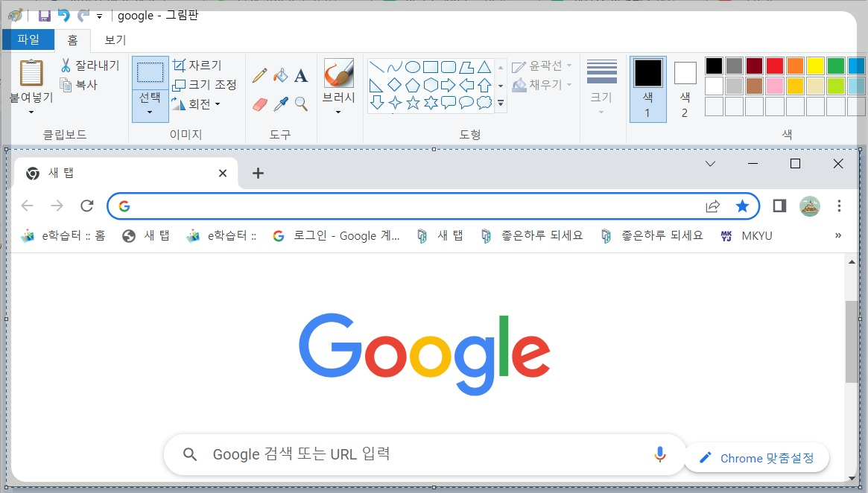Open the Chrome three-dot menu

[839, 206]
